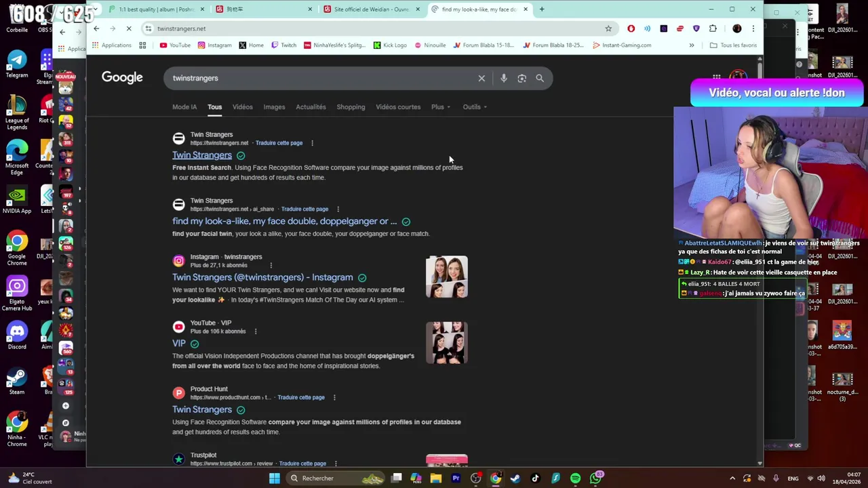Open the Discord desktop shortcut
The height and width of the screenshot is (488, 868).
tap(17, 336)
